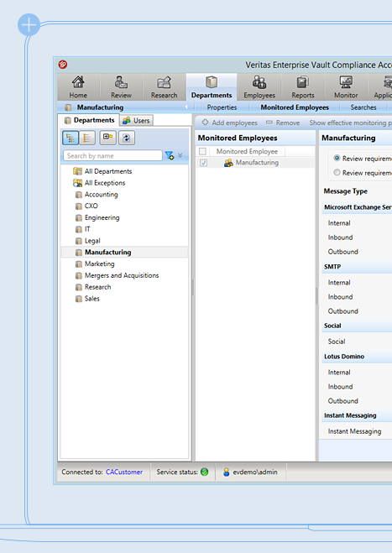392x553 pixels.
Task: Select the Research department in tree
Action: pos(97,287)
